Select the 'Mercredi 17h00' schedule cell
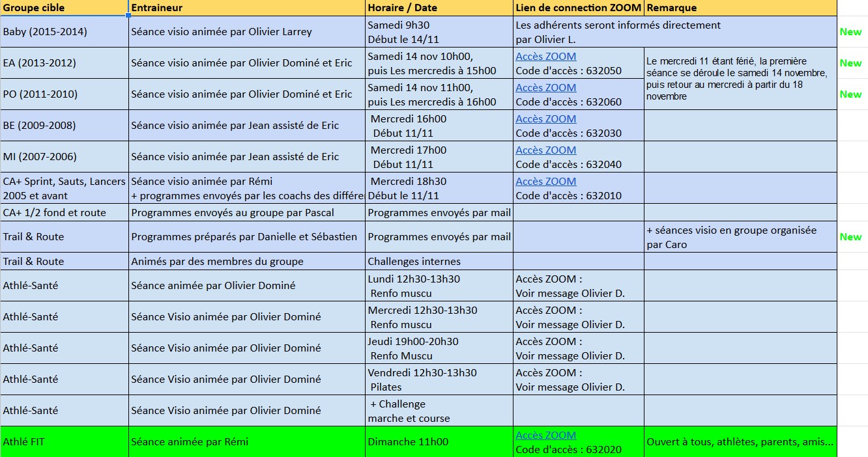The height and width of the screenshot is (457, 868). pos(439,157)
